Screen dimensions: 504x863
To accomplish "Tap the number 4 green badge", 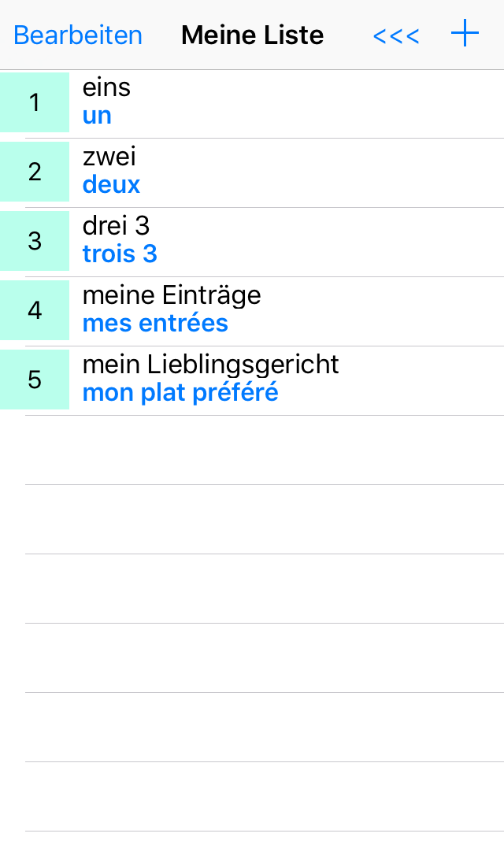I will click(35, 310).
